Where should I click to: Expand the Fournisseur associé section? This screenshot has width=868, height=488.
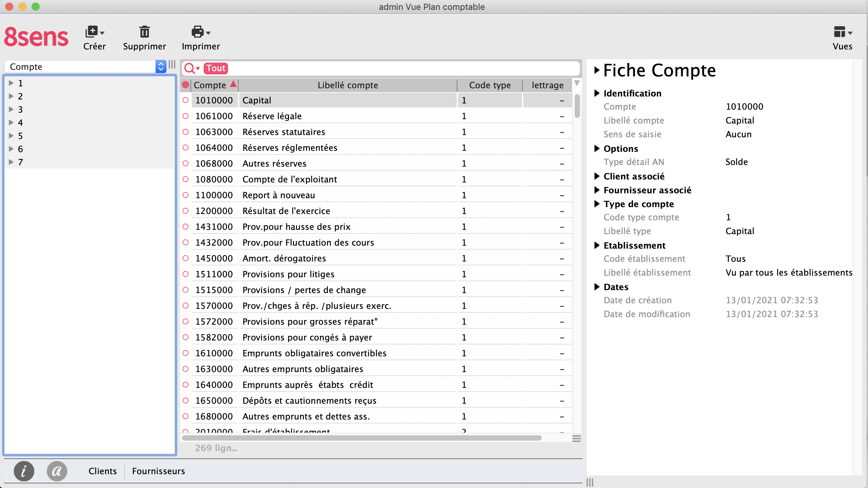tap(597, 190)
